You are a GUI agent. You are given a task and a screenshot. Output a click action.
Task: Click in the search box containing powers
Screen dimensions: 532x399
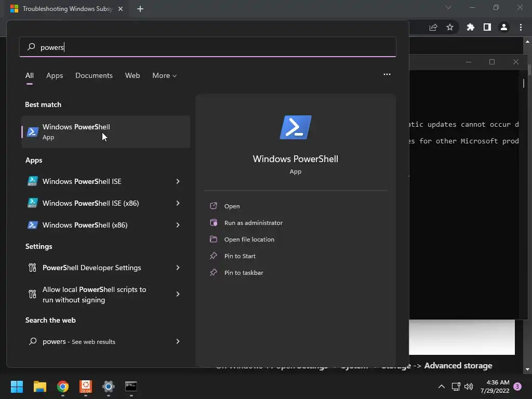coord(208,47)
